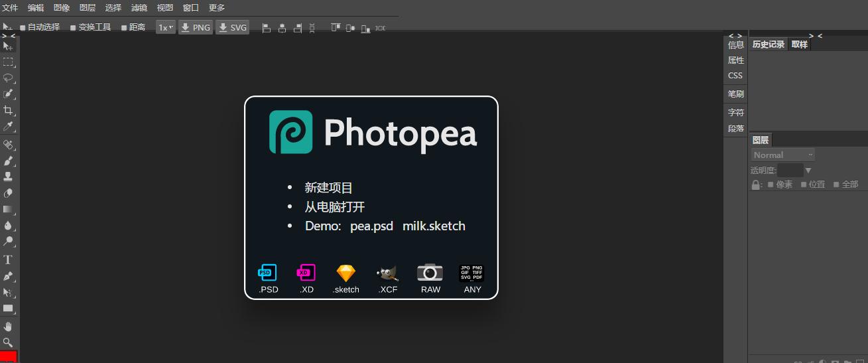The width and height of the screenshot is (868, 363).
Task: Select the Move tool in the toolbox
Action: coord(8,46)
